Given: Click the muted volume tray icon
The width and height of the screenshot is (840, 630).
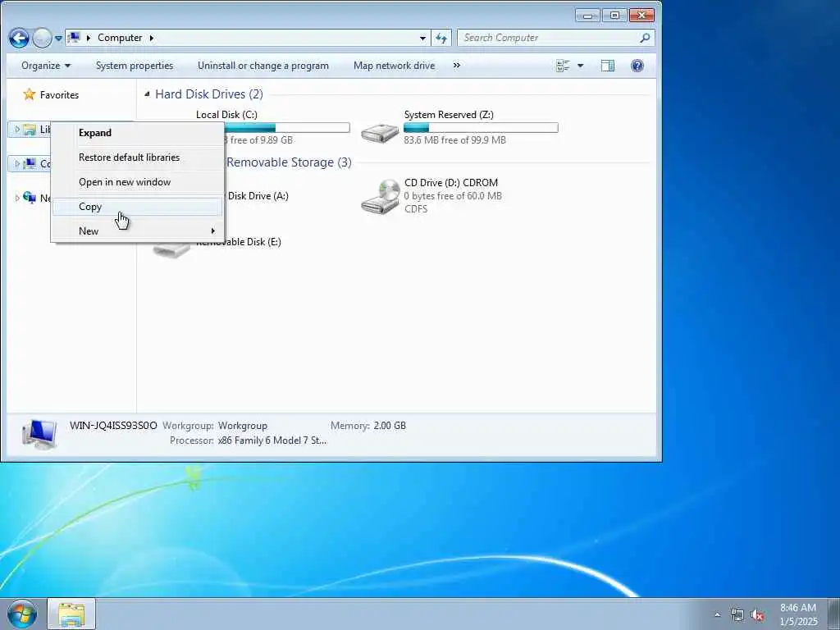Looking at the screenshot, I should coord(757,615).
